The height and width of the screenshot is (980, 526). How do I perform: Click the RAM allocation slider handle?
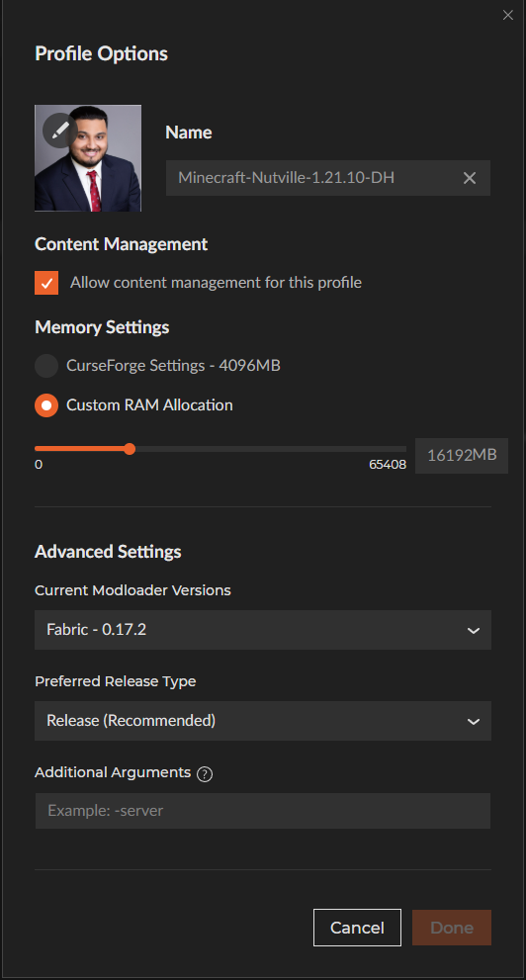[x=130, y=449]
